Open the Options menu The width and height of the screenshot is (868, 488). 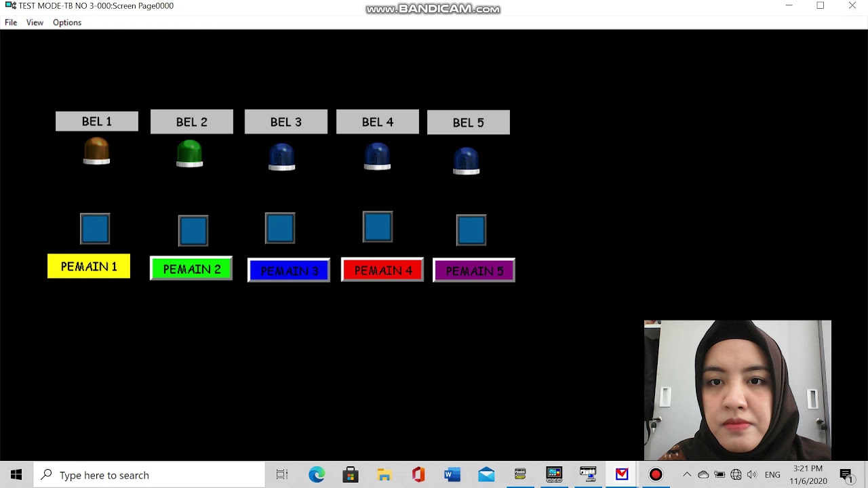coord(67,22)
